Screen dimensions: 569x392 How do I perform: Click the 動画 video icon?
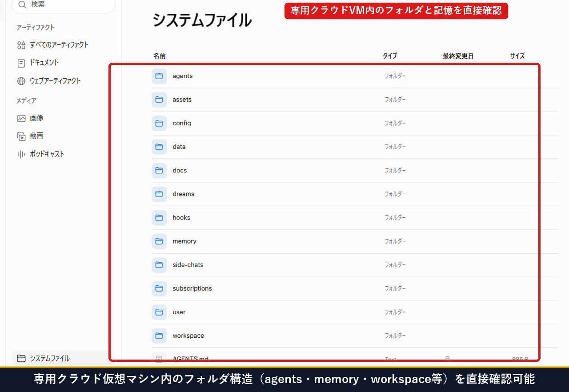21,136
